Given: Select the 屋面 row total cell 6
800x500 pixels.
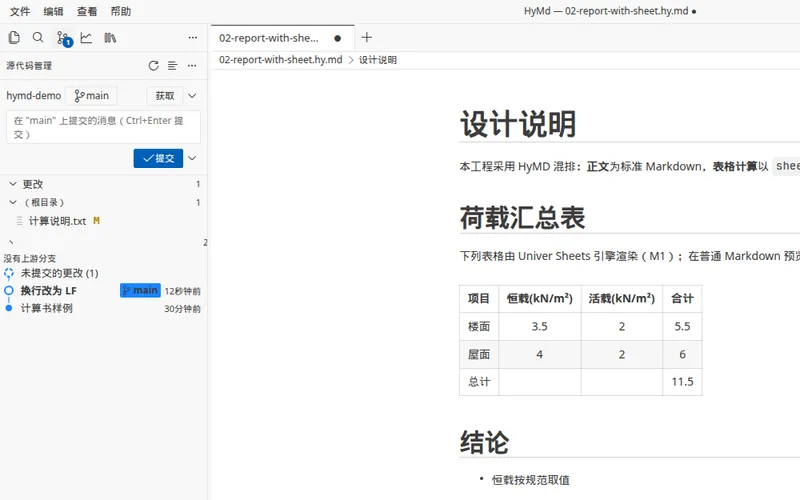Looking at the screenshot, I should coord(682,354).
